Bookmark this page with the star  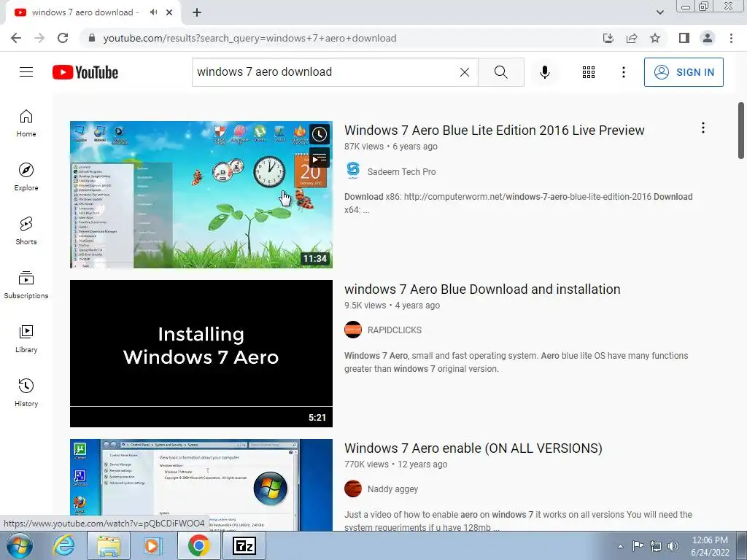pos(655,38)
